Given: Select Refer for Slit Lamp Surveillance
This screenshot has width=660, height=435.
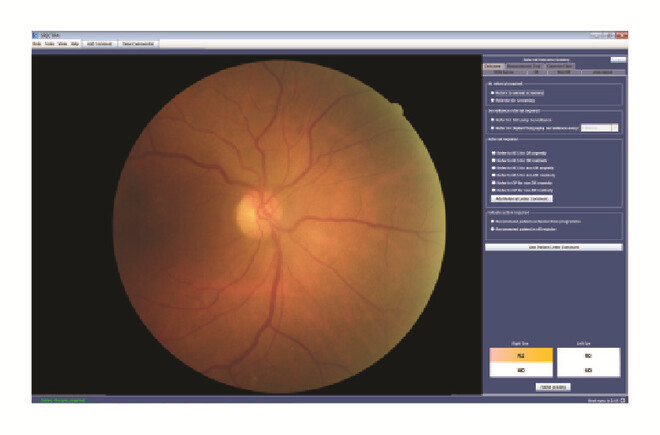Looking at the screenshot, I should tap(492, 120).
